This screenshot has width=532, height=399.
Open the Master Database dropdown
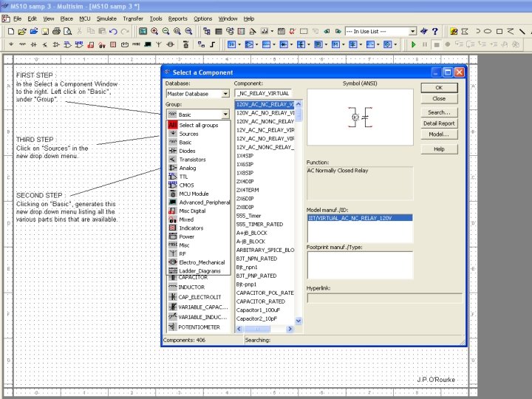(225, 94)
